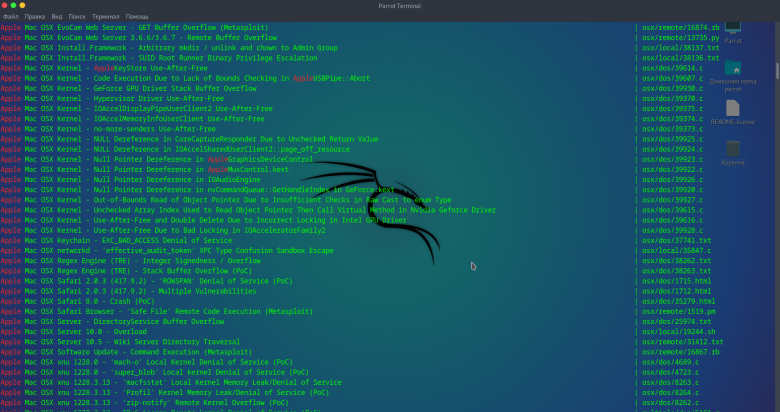Viewport: 780px width, 412px height.
Task: Close the Parrot Terminal window
Action: coord(4,5)
